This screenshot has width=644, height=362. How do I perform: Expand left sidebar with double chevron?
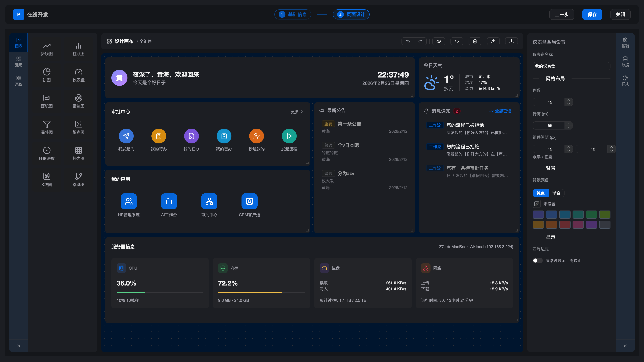[x=18, y=346]
